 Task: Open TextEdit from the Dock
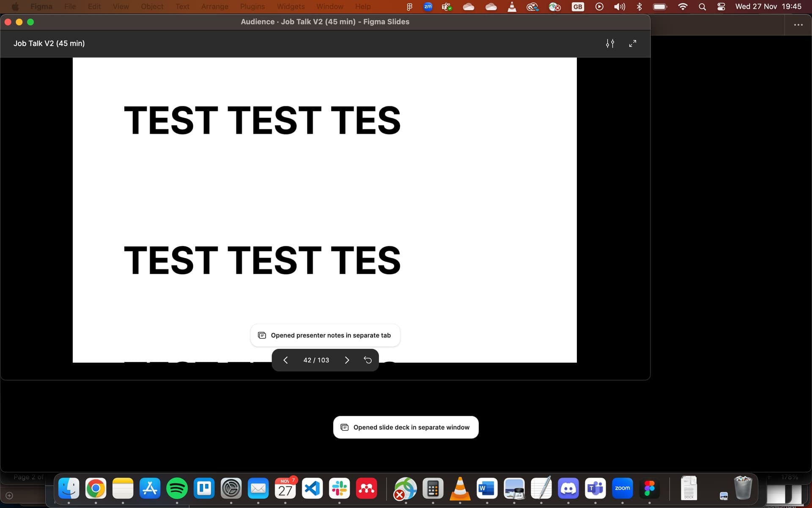[541, 489]
